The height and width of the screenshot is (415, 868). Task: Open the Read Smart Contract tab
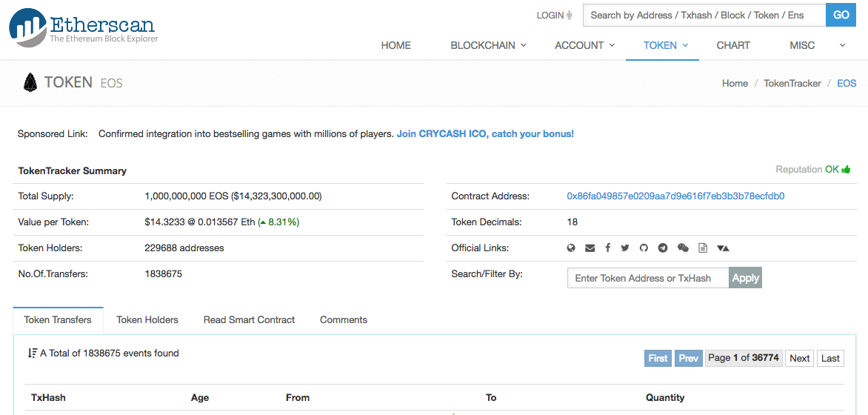[249, 319]
